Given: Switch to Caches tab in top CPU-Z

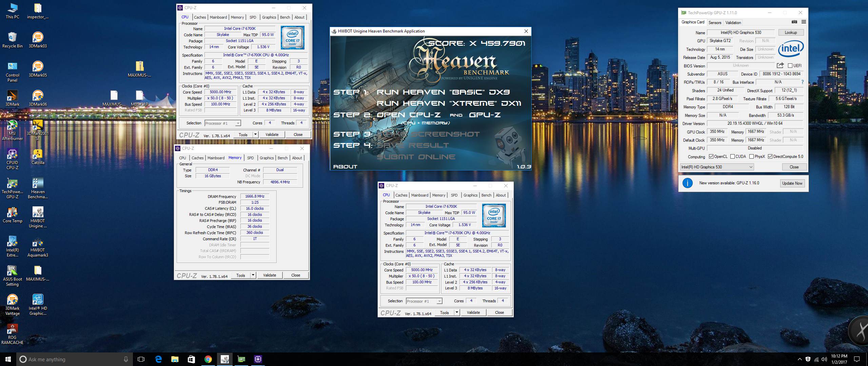Looking at the screenshot, I should click(x=200, y=17).
